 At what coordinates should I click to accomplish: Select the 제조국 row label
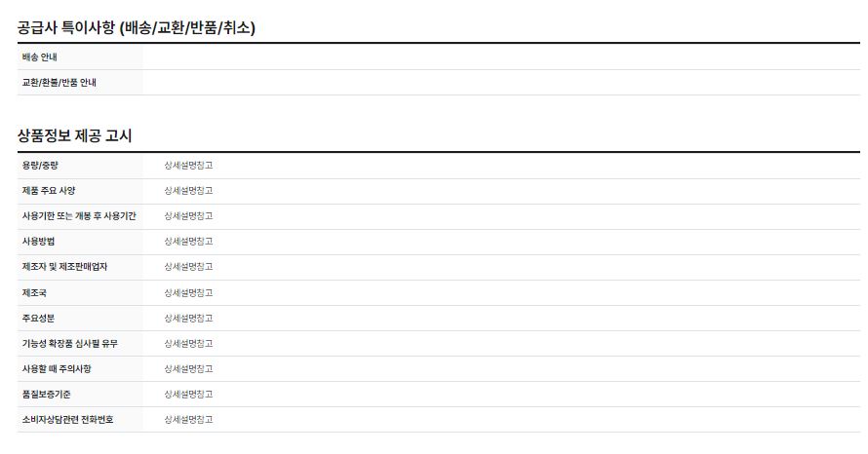tap(34, 292)
